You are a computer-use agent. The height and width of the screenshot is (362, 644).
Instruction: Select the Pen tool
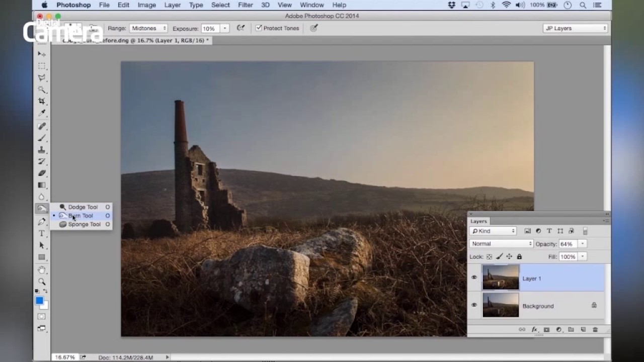(x=42, y=221)
